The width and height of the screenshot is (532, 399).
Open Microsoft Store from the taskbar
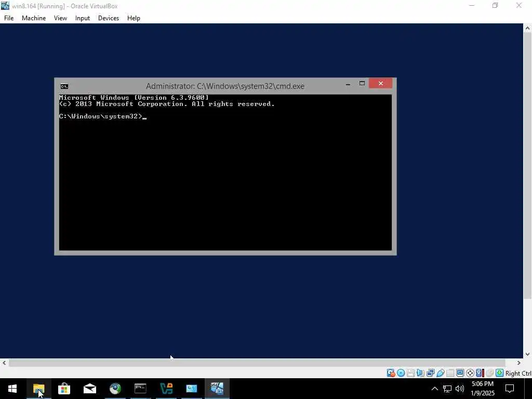[x=64, y=389]
